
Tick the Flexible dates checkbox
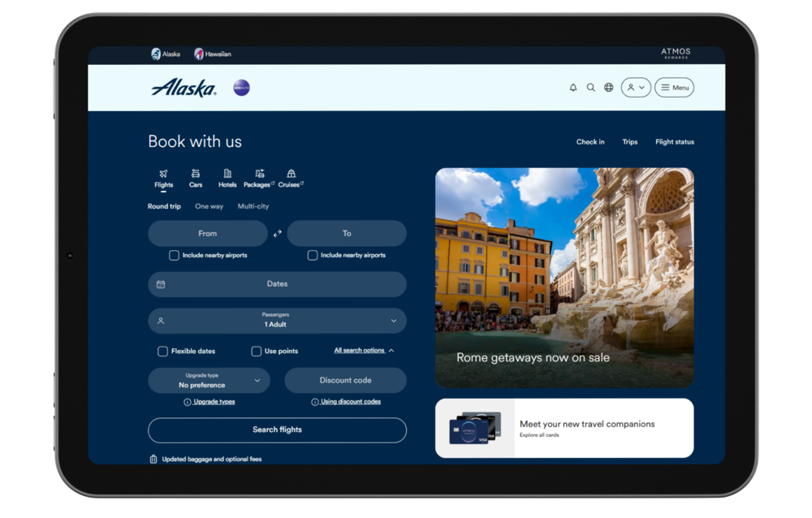click(162, 352)
